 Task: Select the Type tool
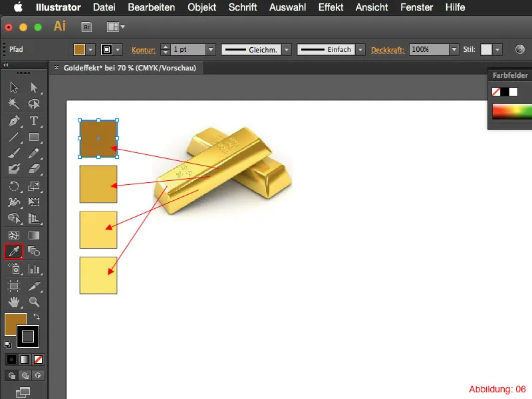(34, 121)
